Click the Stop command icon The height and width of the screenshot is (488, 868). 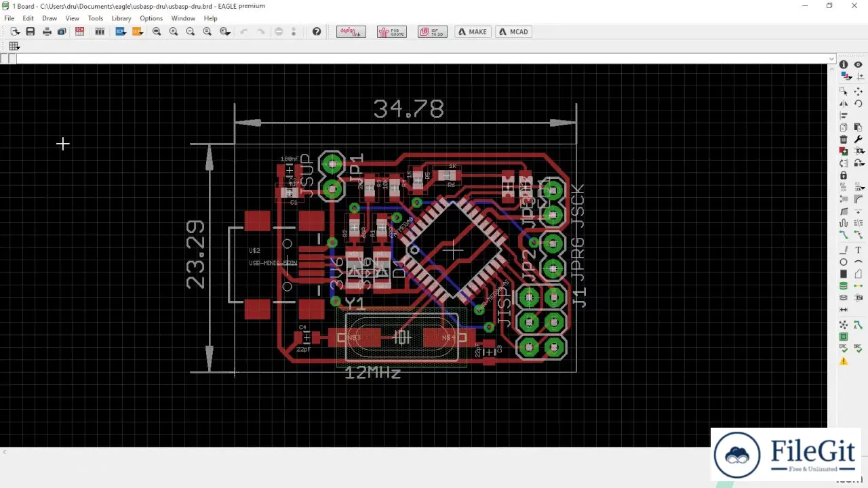[x=279, y=32]
